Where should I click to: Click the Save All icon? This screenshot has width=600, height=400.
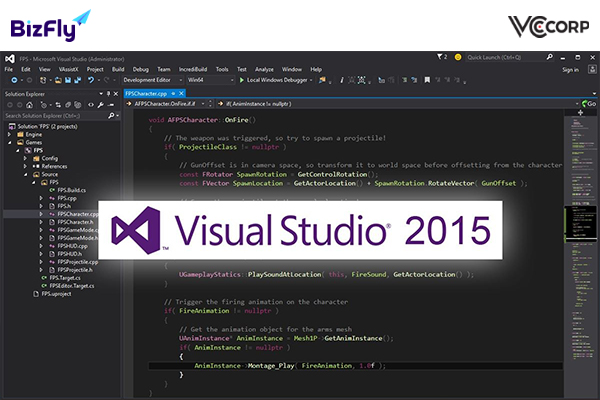(x=78, y=80)
